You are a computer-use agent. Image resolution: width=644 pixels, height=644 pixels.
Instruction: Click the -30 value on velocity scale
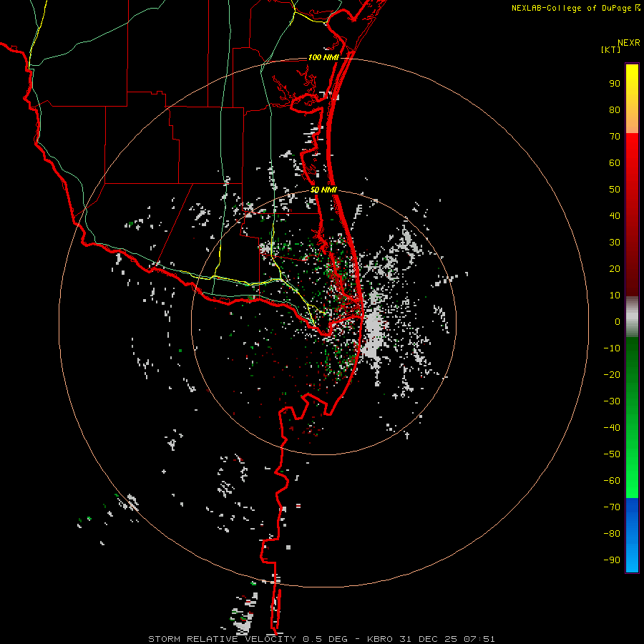(x=612, y=401)
